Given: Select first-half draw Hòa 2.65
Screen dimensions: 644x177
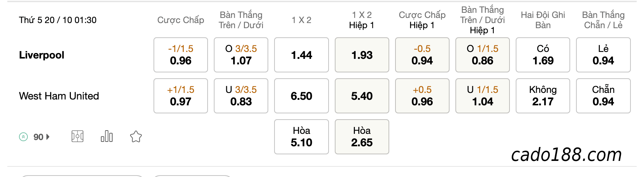Looking at the screenshot, I should pos(362,137).
